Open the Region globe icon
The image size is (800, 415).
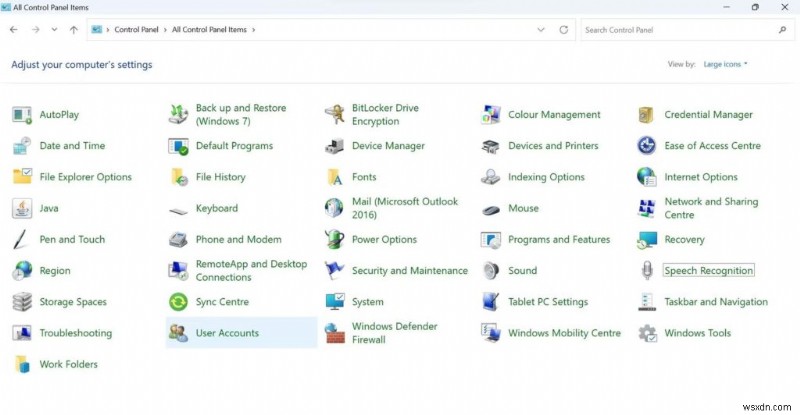tap(22, 271)
